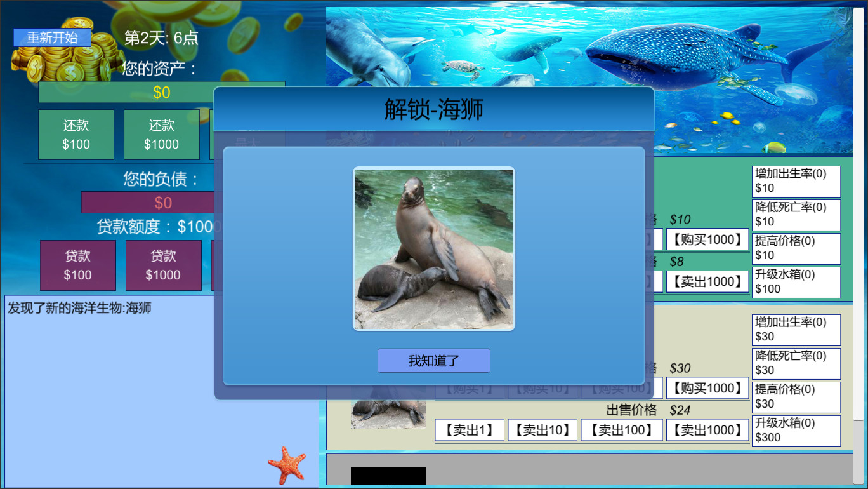Click the 贷款额度 loan limit text
868x489 pixels.
click(x=159, y=227)
